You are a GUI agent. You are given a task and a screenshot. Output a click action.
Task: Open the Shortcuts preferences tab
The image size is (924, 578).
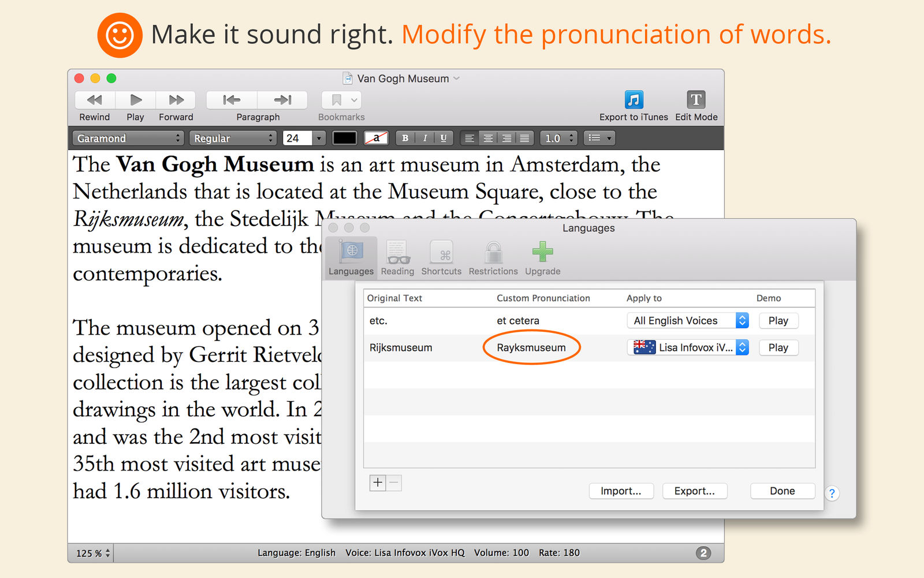[441, 258]
